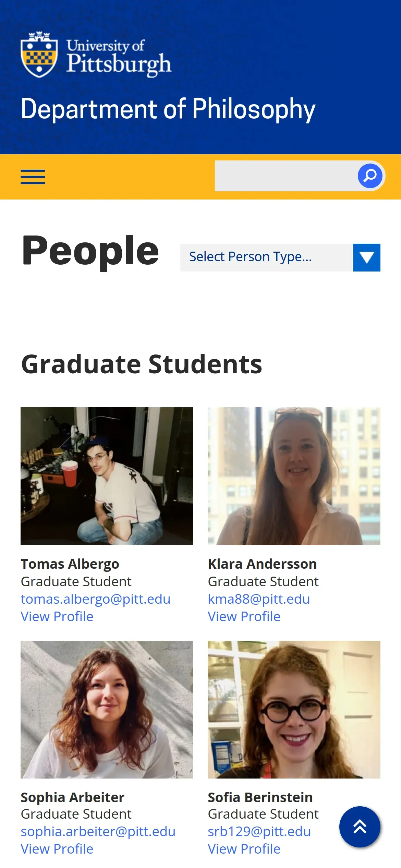Viewport: 401px width, 868px height.
Task: Click Sofia Berinstein's profile photo
Action: pos(294,709)
